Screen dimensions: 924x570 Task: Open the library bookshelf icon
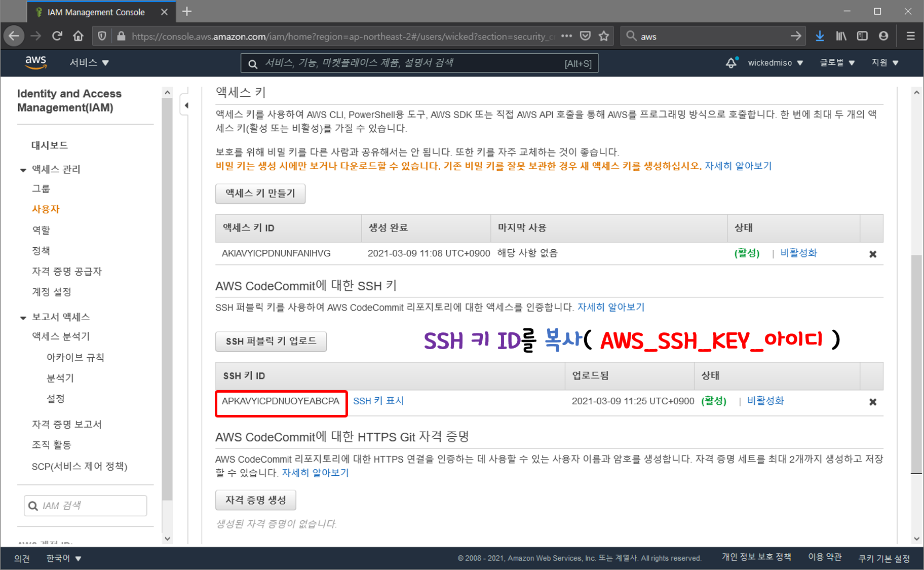click(x=841, y=36)
